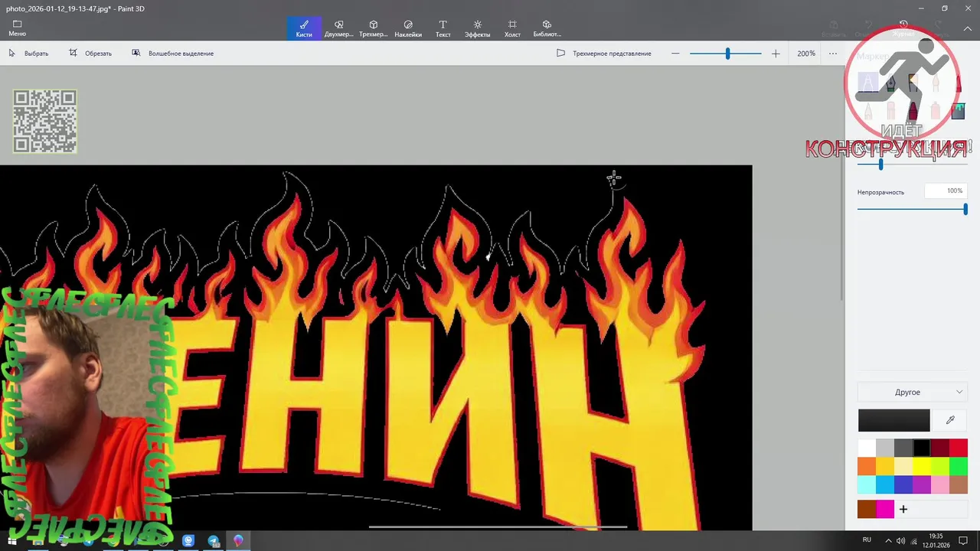Click the opacity 100% value field
The height and width of the screenshot is (551, 980).
[x=945, y=191]
